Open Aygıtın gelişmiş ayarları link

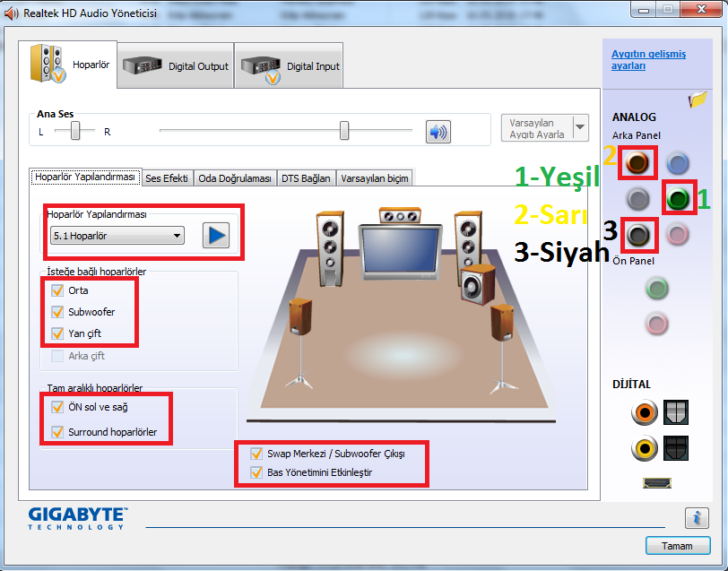click(x=648, y=60)
